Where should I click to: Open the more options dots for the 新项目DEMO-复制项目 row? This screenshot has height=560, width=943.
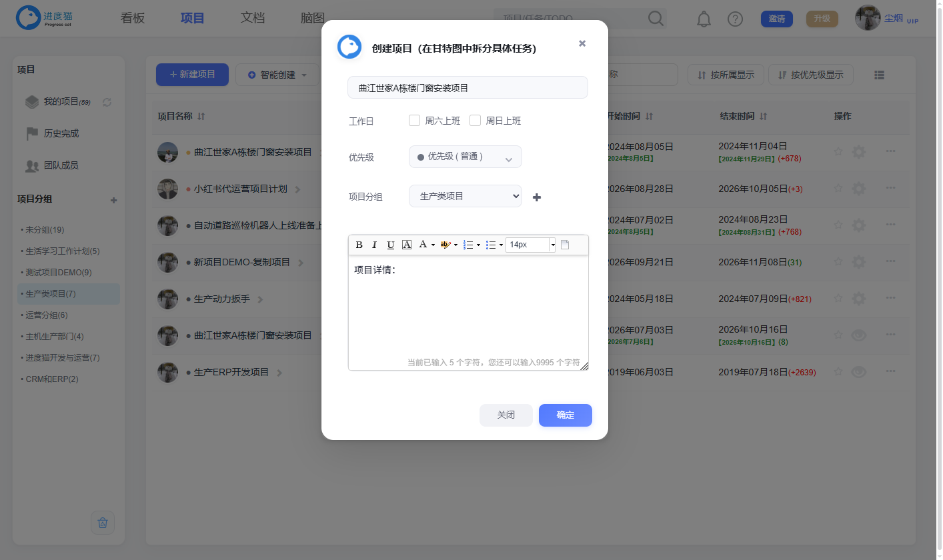tap(890, 262)
